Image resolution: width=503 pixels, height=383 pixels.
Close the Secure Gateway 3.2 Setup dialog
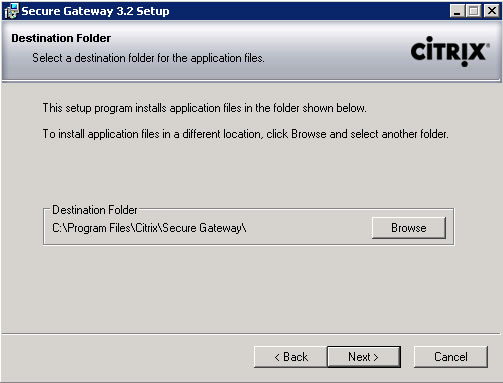point(492,11)
